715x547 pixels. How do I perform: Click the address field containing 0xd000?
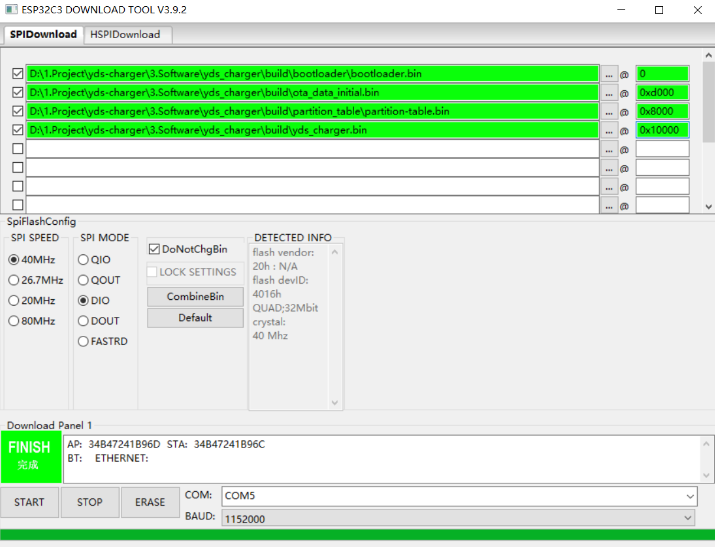(x=662, y=93)
